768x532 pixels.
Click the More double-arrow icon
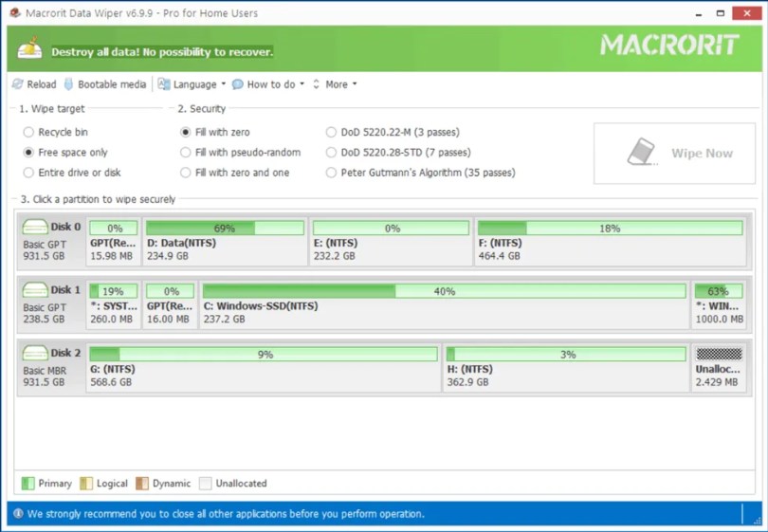pyautogui.click(x=316, y=84)
